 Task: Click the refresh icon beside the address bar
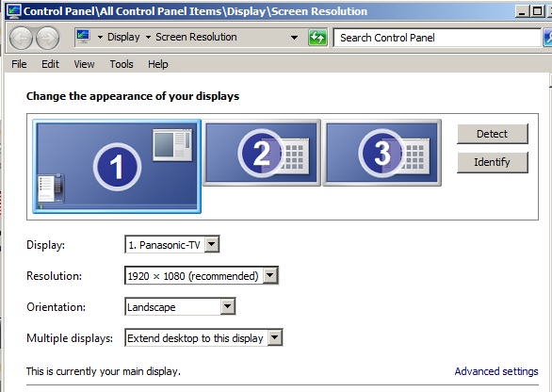point(317,38)
